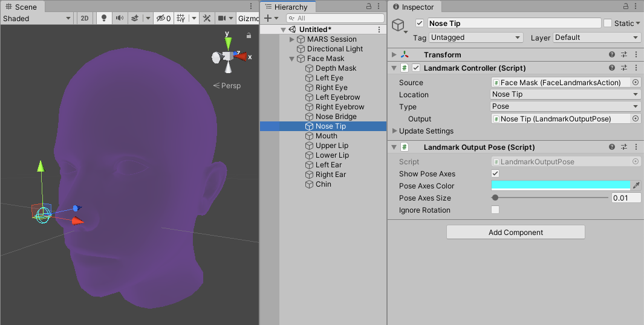Screen dimensions: 644x325
Task: Toggle scene lighting with the lightbulb icon
Action: pos(104,18)
